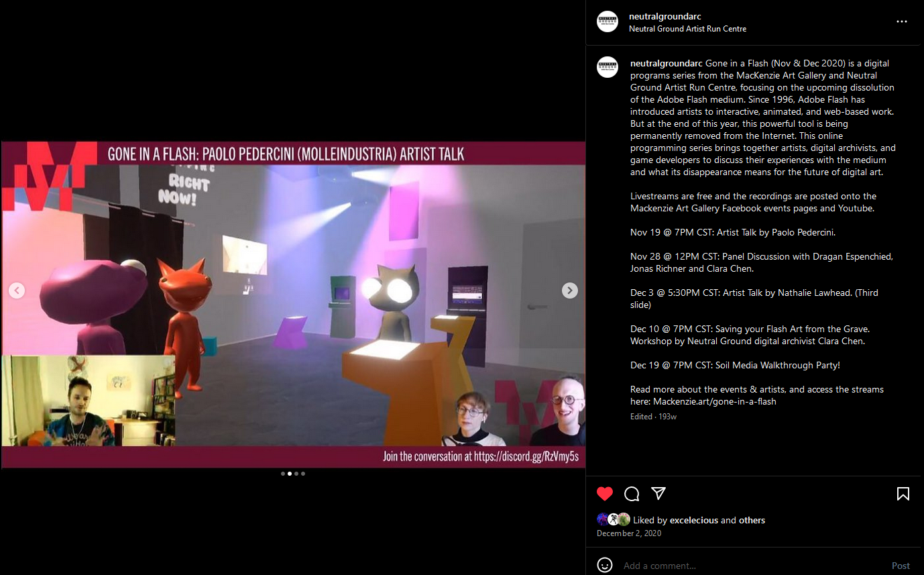This screenshot has height=575, width=924.
Task: Select the Edited · 193w timestamp text
Action: 653,417
